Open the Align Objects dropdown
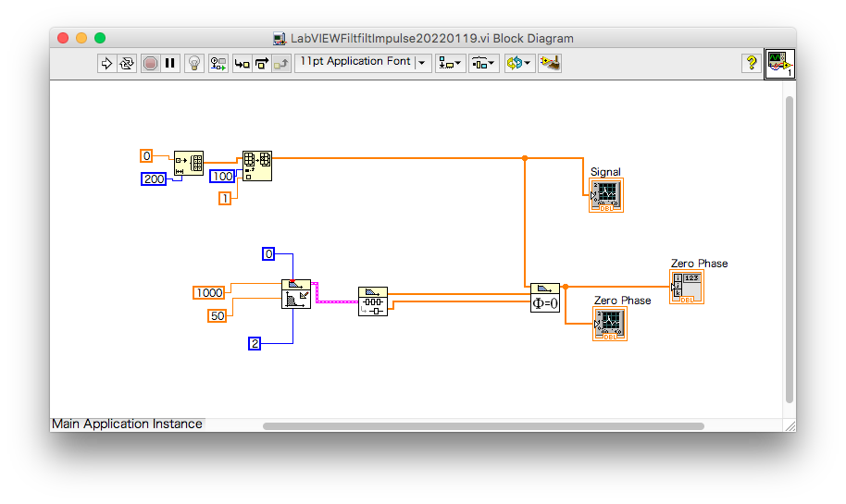The height and width of the screenshot is (504, 846). point(450,64)
